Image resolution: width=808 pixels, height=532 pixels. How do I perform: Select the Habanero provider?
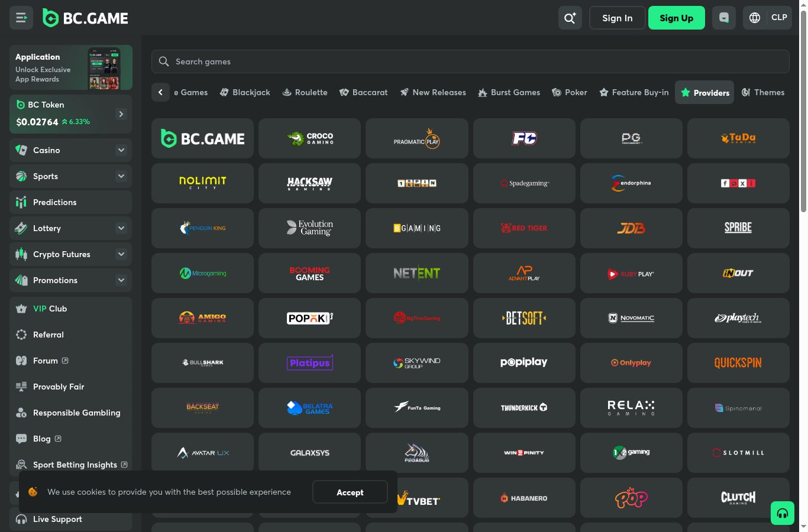click(x=524, y=498)
